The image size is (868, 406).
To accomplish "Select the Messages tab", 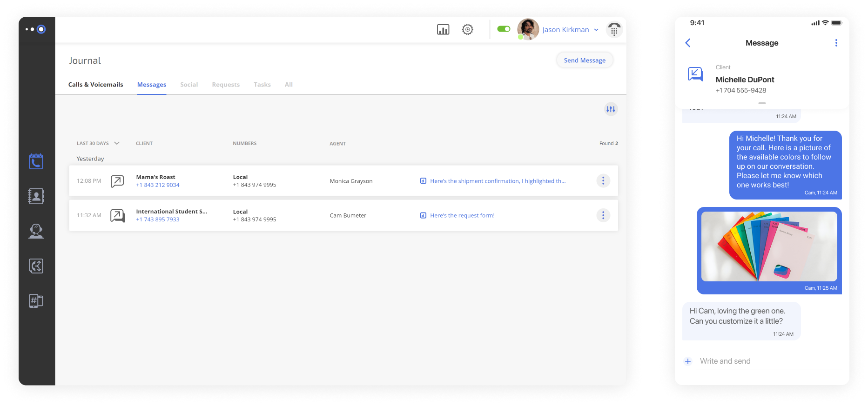I will point(152,85).
